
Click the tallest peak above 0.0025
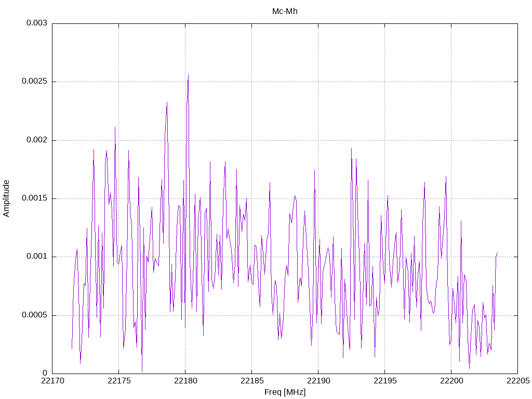tap(188, 75)
